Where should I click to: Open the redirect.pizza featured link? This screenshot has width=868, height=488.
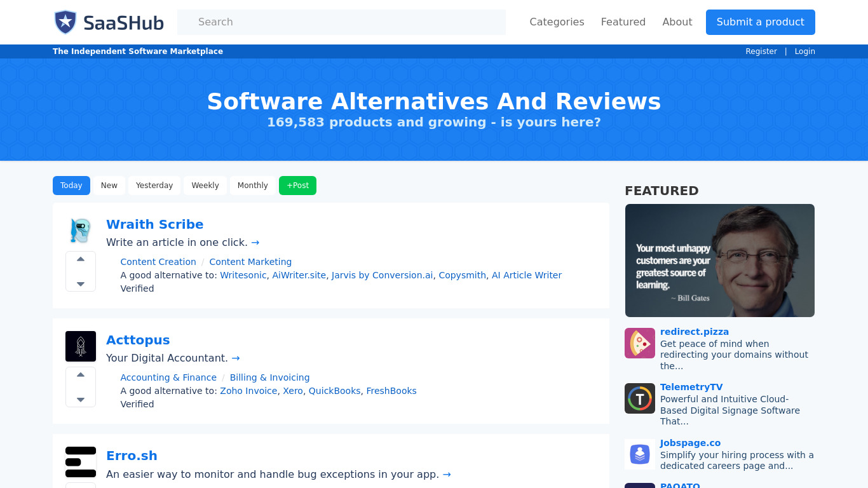695,332
